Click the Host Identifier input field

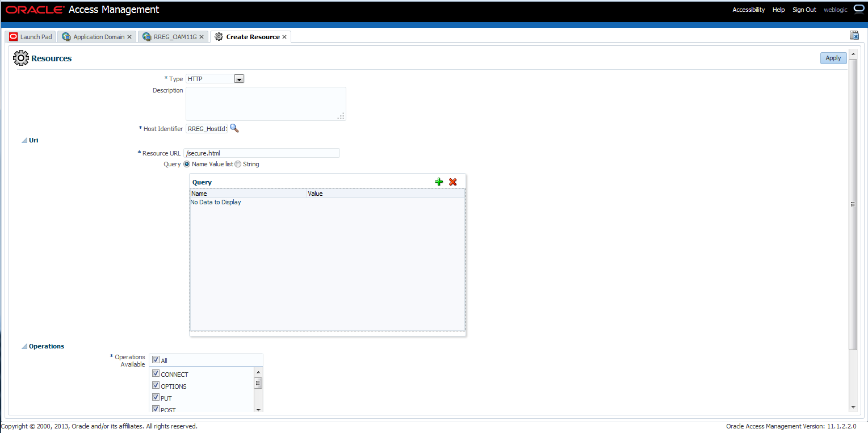[207, 129]
